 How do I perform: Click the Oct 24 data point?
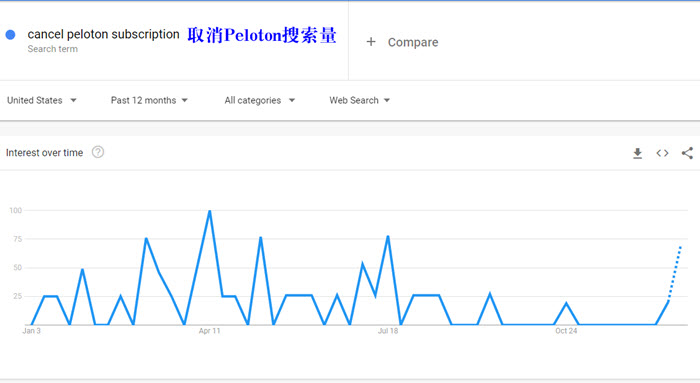click(567, 303)
